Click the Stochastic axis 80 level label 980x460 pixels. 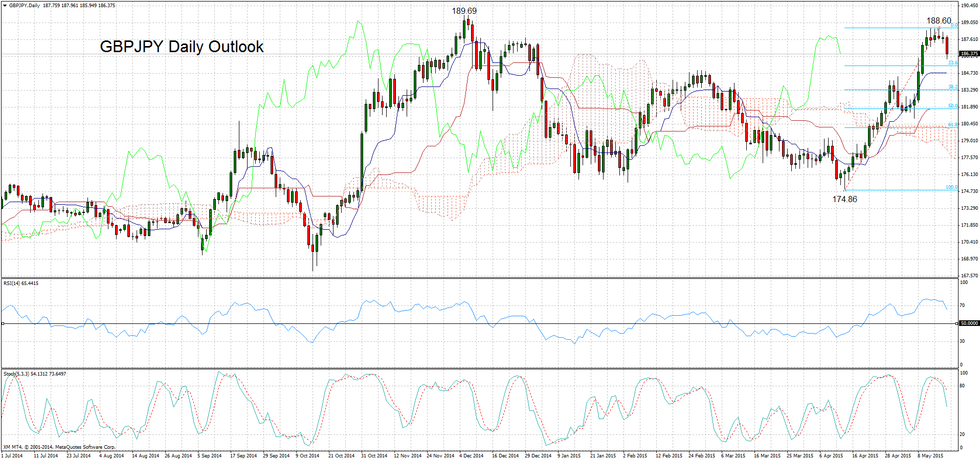(x=963, y=385)
